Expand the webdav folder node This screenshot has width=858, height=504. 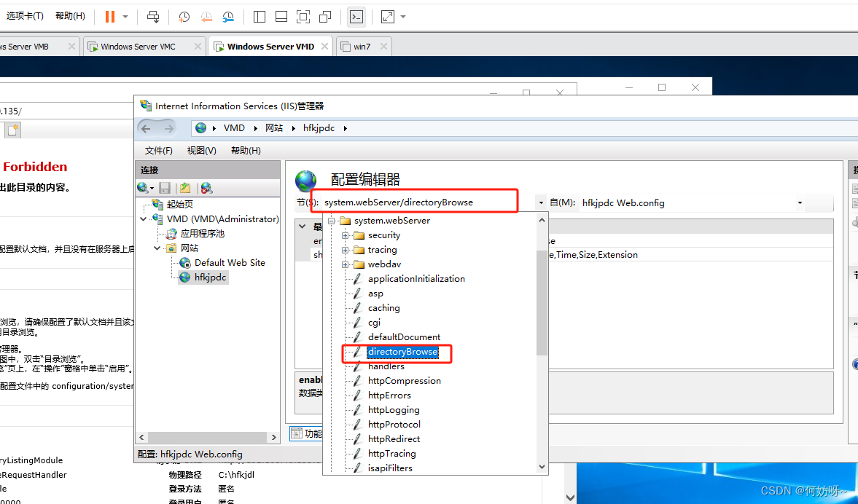point(346,264)
